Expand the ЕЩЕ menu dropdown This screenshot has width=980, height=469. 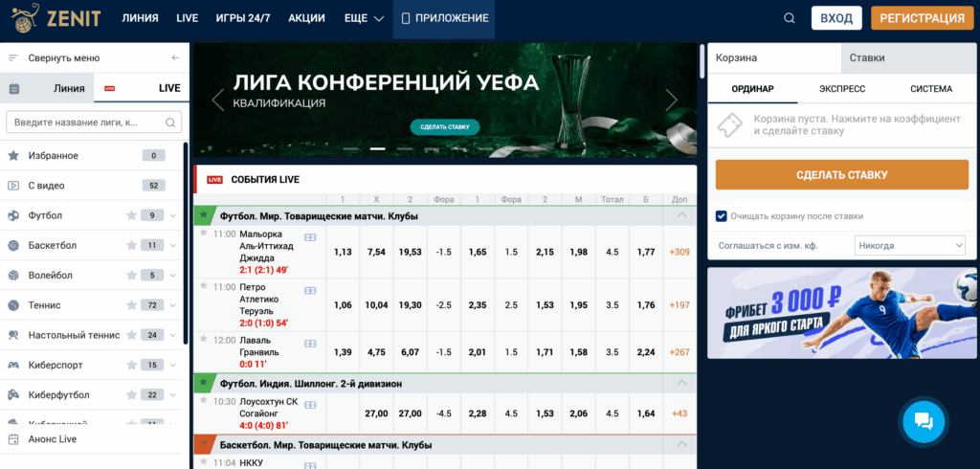pyautogui.click(x=364, y=18)
